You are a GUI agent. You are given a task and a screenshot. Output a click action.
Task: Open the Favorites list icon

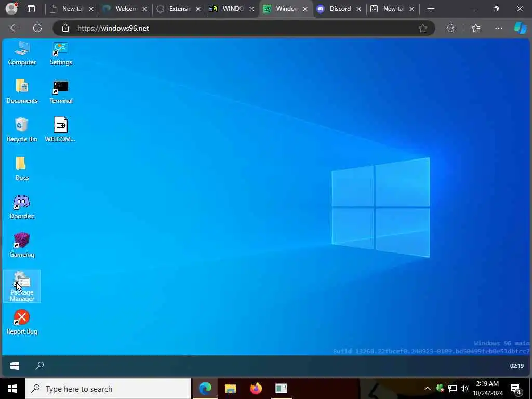(x=476, y=28)
